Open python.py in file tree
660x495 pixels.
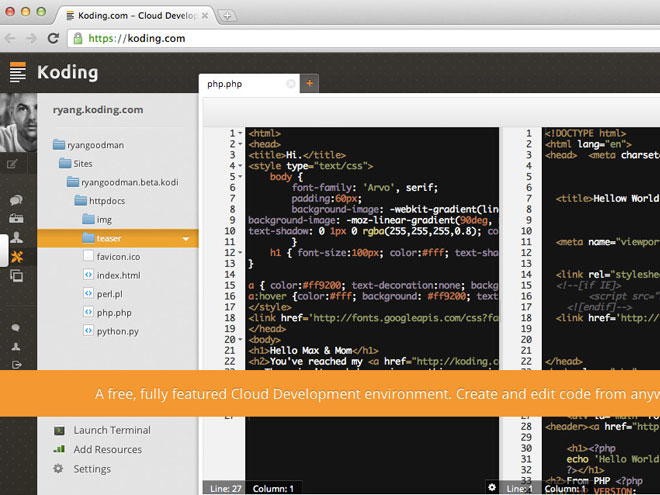click(111, 331)
